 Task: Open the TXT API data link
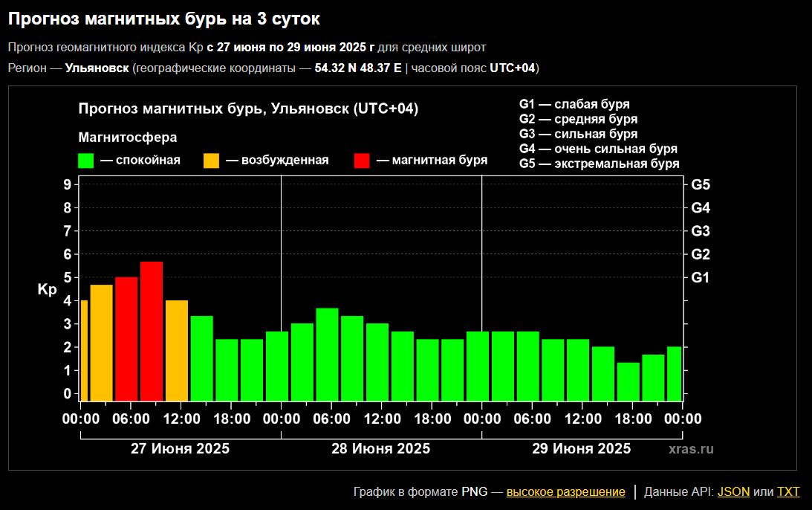(788, 492)
